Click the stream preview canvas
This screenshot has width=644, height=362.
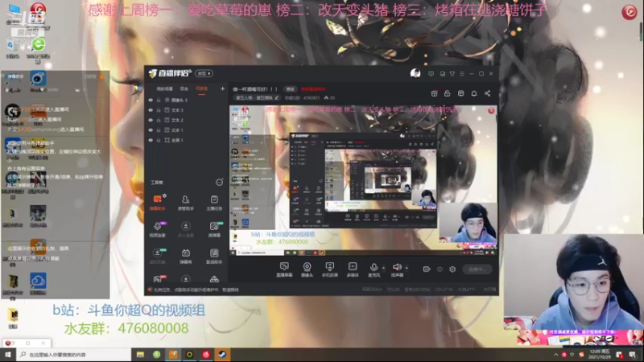point(363,180)
